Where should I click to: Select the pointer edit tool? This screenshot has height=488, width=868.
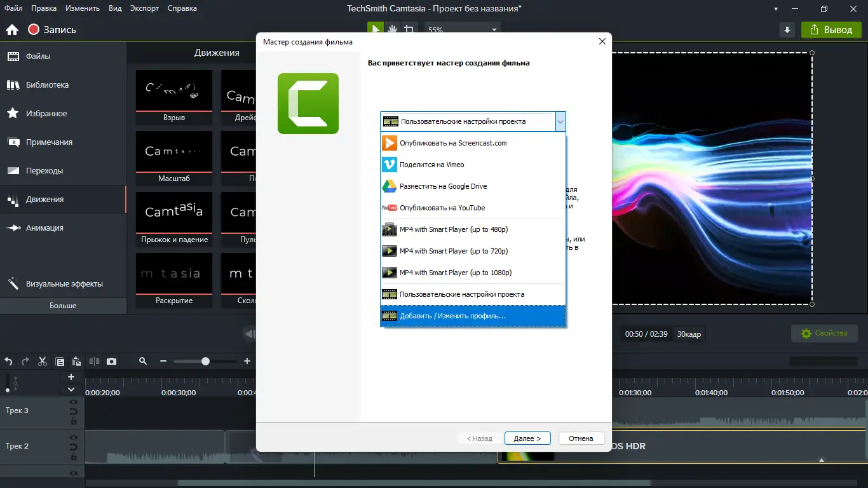tap(376, 29)
